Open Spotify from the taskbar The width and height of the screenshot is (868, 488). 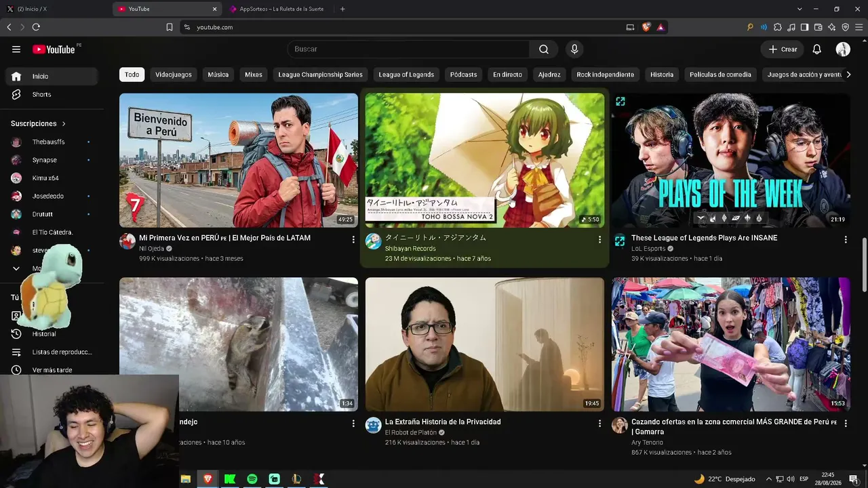(x=252, y=479)
